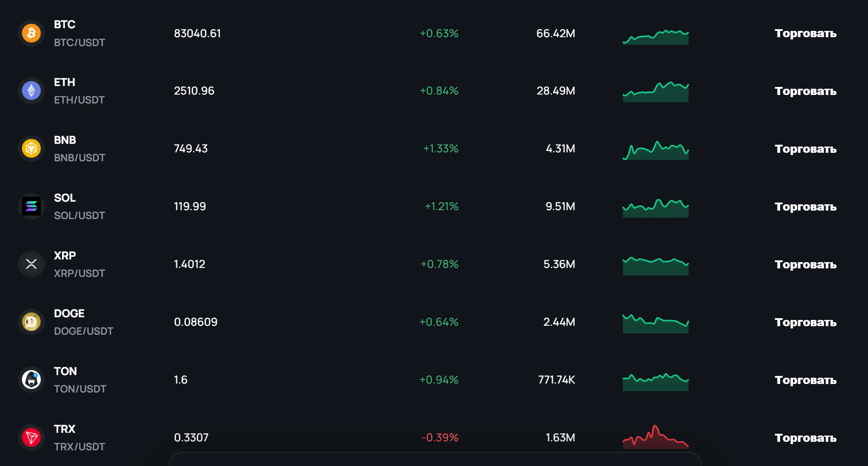Click Торговать in the SOL row
Screen dimensions: 868x466
805,207
